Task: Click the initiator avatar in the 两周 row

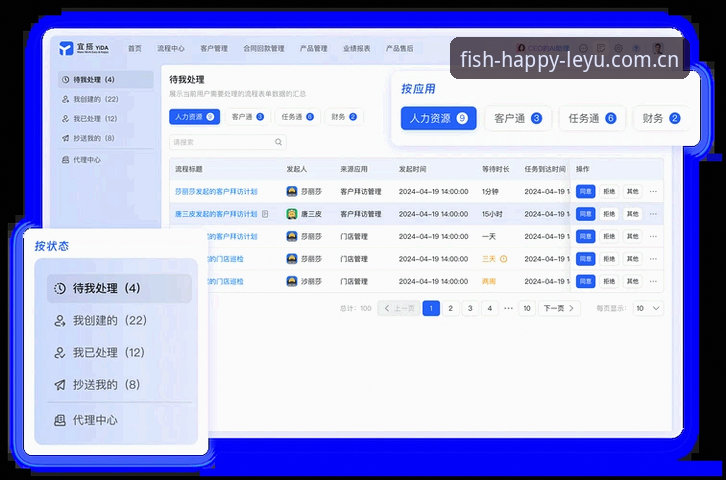Action: point(292,281)
